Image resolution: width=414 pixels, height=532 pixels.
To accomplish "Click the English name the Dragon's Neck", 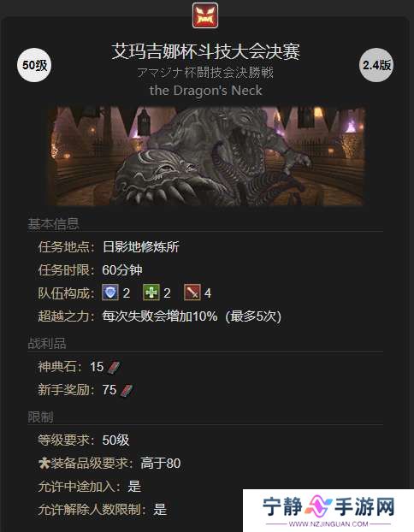I will (205, 91).
